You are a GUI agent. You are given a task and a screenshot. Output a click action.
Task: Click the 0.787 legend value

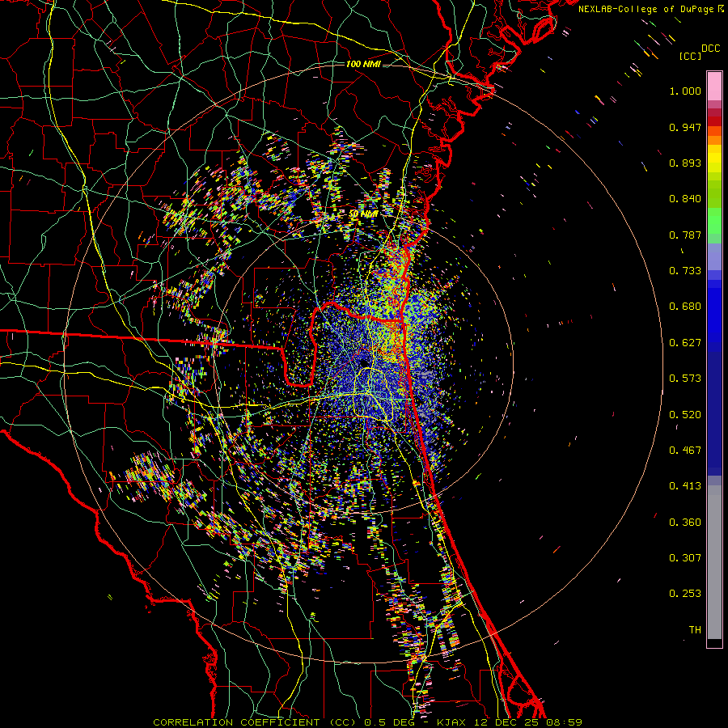pos(685,235)
